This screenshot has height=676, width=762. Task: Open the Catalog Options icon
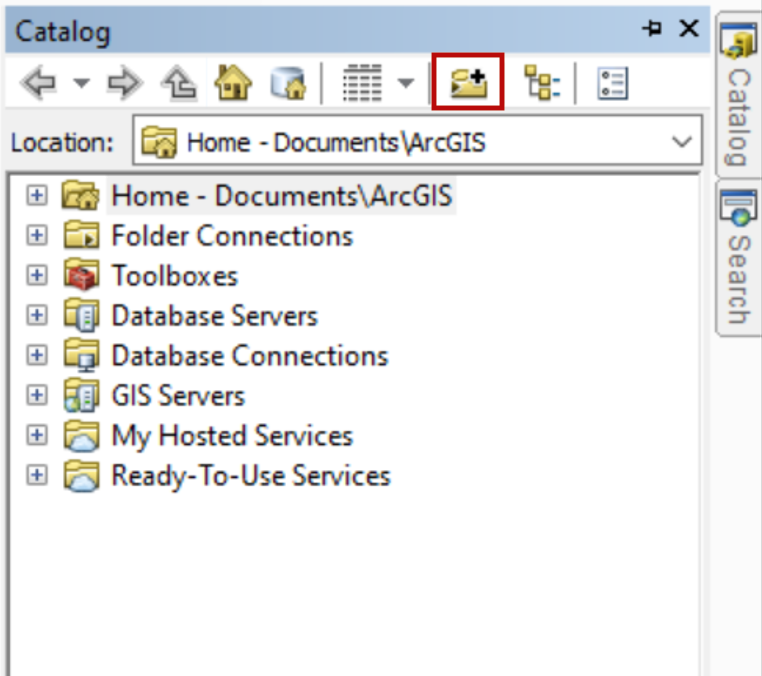611,84
